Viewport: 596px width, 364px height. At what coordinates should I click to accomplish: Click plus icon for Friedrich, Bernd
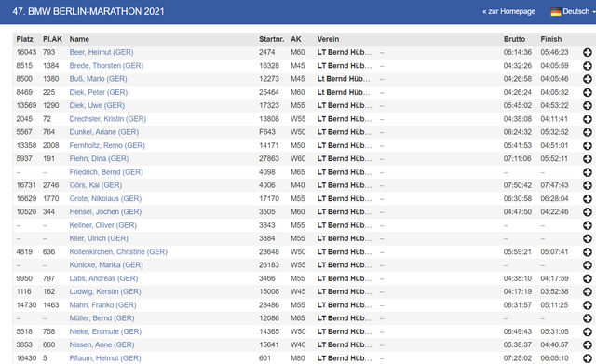pos(588,172)
